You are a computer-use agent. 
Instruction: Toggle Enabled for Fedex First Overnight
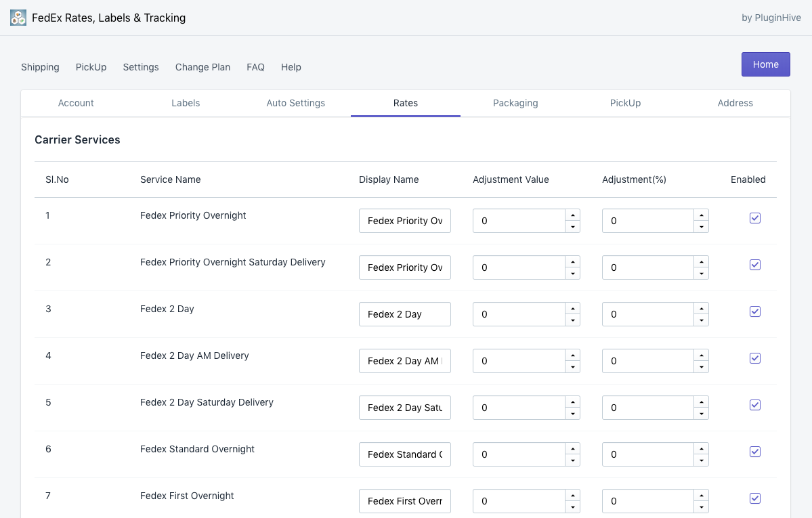point(755,498)
